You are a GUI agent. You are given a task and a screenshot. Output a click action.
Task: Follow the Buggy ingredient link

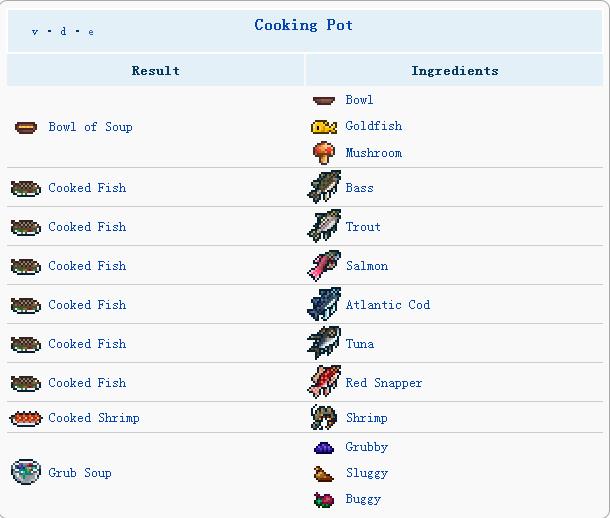363,499
